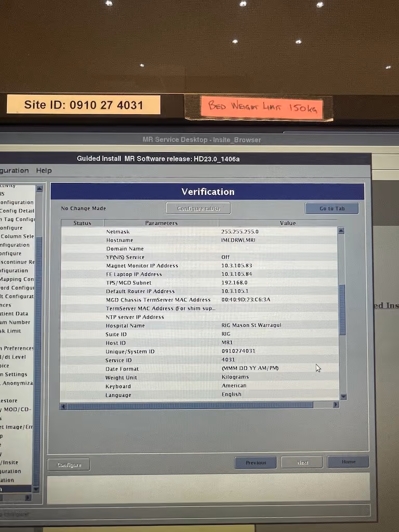
Task: Click the Next button
Action: pos(302,462)
